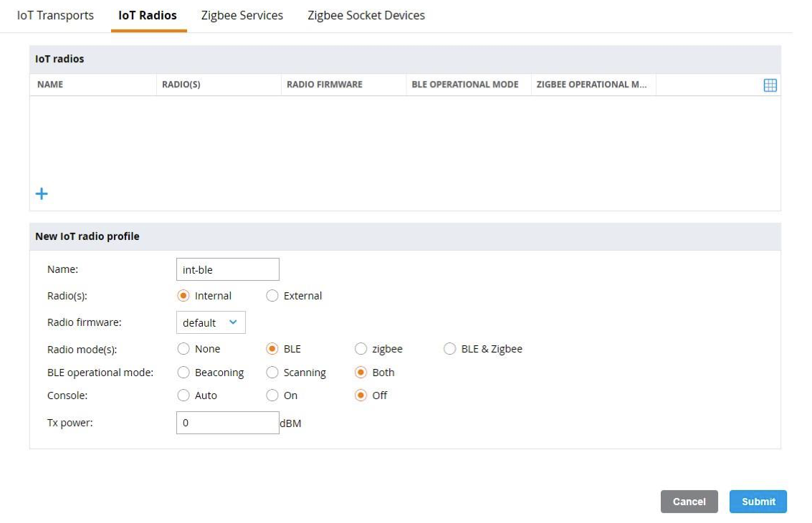Click the Name input field
This screenshot has width=812, height=523.
(227, 270)
